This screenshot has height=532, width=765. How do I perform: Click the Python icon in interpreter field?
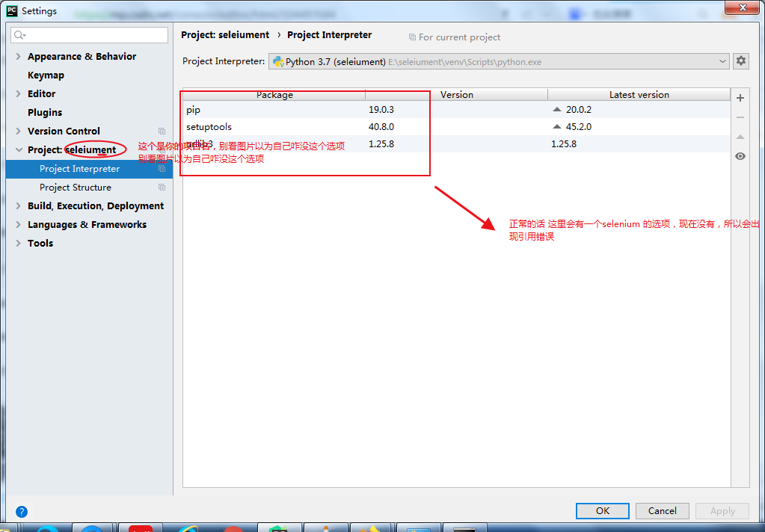278,61
